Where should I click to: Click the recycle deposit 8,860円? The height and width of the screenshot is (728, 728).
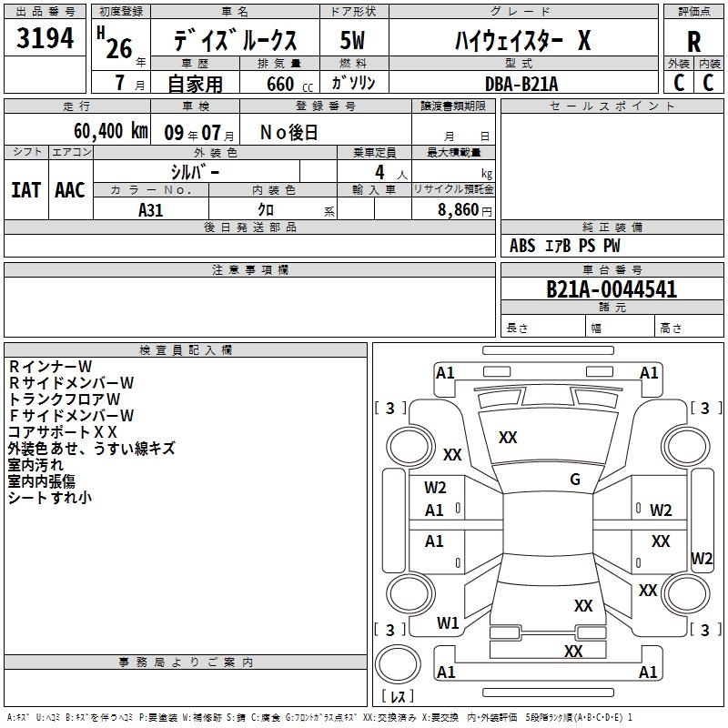[464, 209]
